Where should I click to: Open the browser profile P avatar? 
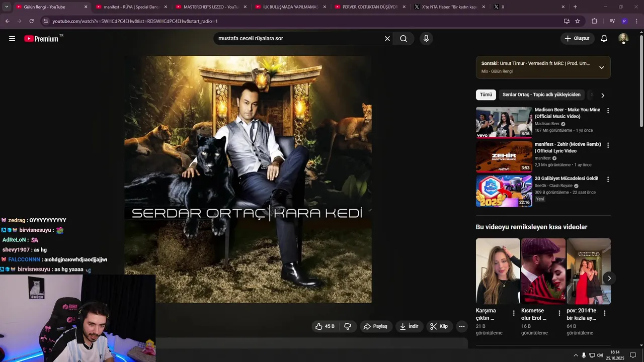pos(624,21)
